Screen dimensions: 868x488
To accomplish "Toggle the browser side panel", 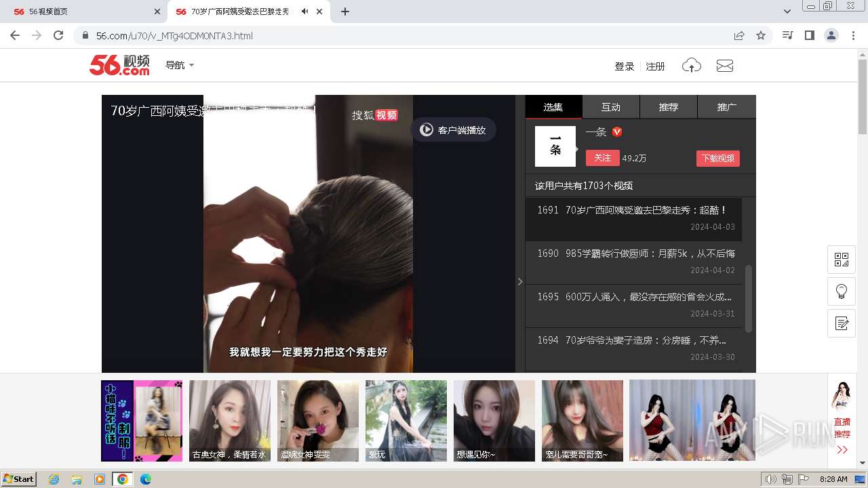I will tap(809, 35).
